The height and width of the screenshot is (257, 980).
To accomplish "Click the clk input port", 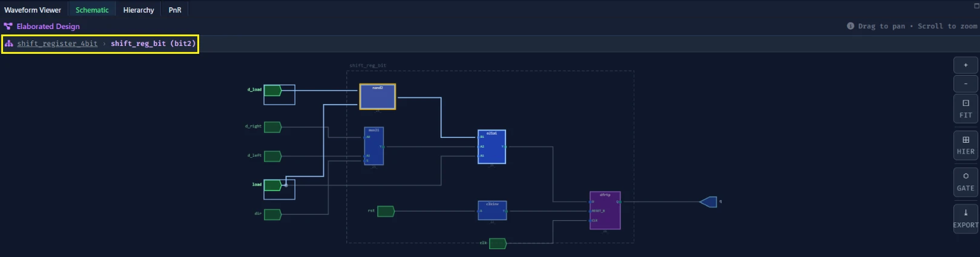I will 498,243.
